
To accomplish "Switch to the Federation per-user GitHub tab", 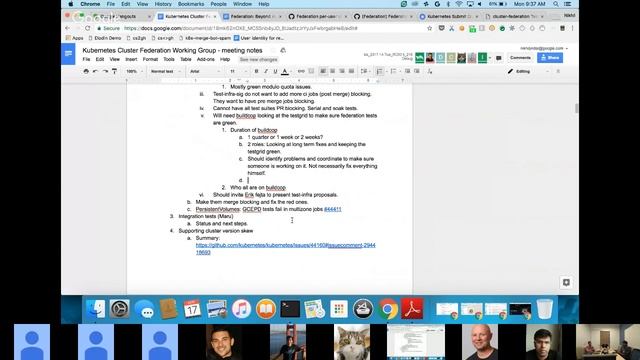I will click(318, 16).
